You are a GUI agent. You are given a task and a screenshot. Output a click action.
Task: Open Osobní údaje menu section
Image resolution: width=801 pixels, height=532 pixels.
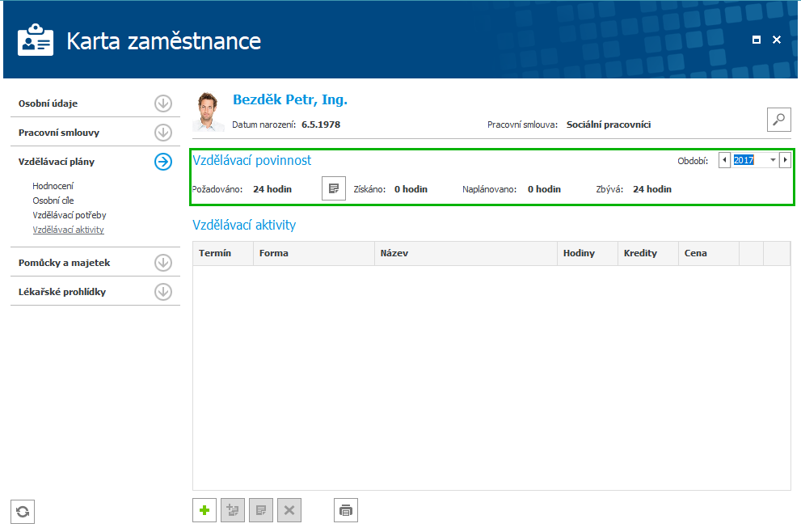pos(48,103)
